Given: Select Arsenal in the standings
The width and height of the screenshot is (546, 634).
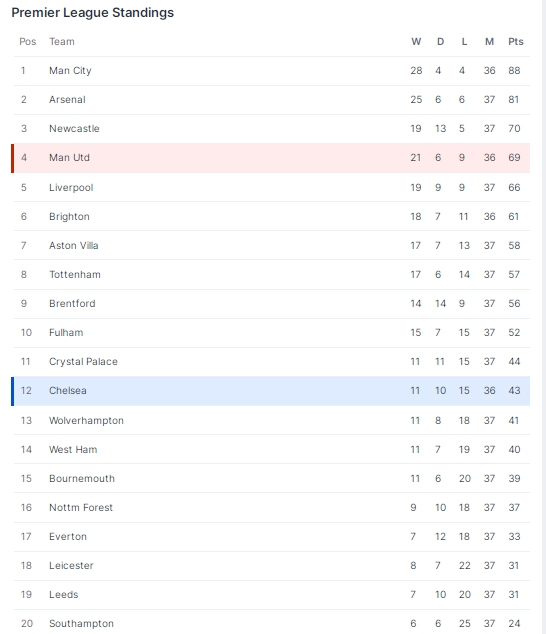Looking at the screenshot, I should pos(67,99).
